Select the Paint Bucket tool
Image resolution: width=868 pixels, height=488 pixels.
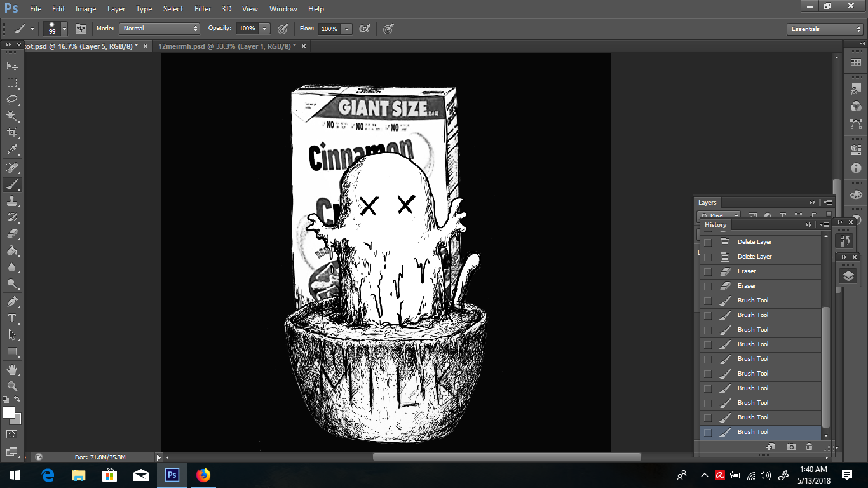[x=12, y=250]
